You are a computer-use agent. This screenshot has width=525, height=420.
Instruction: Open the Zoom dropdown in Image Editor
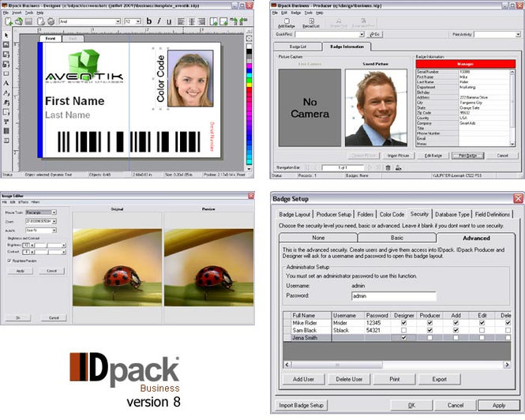coord(54,221)
